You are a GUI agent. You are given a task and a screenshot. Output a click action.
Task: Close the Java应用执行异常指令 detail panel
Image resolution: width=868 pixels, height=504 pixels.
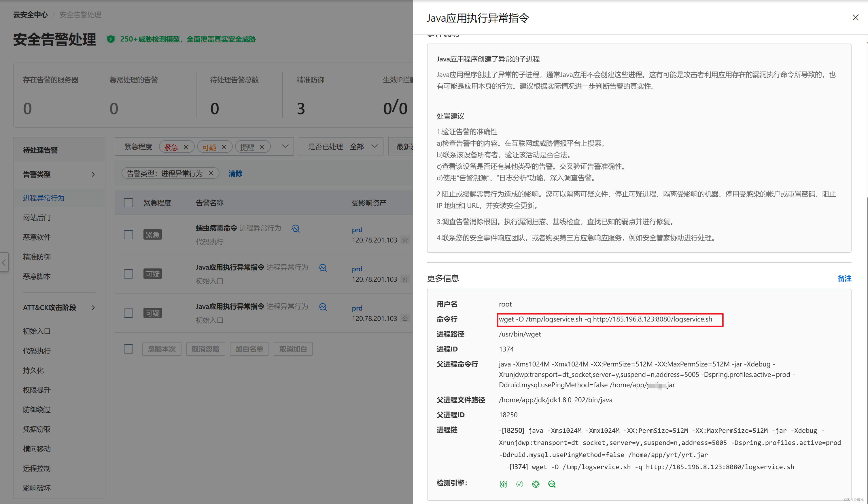coord(855,17)
